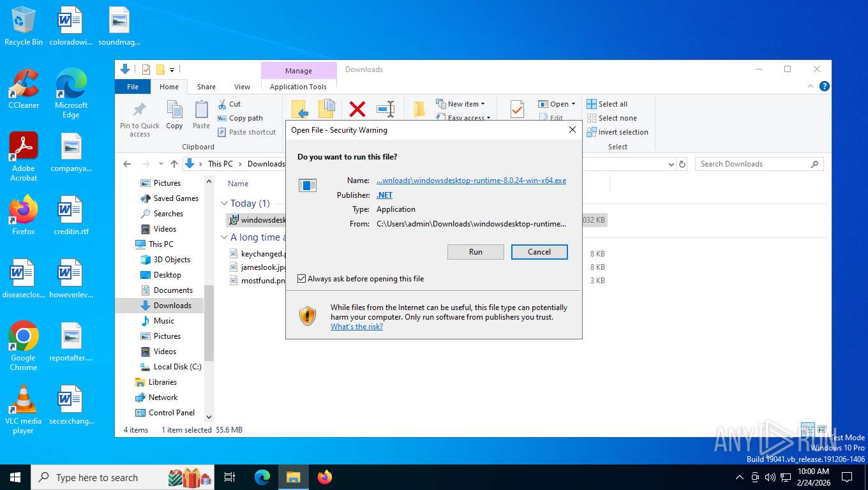Viewport: 868px width, 490px height.
Task: Click the Search Downloads field
Action: (x=759, y=164)
